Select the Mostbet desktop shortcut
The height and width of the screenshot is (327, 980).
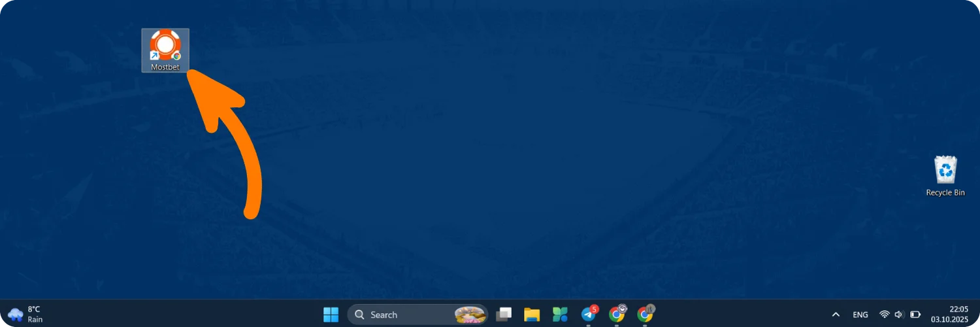point(165,50)
